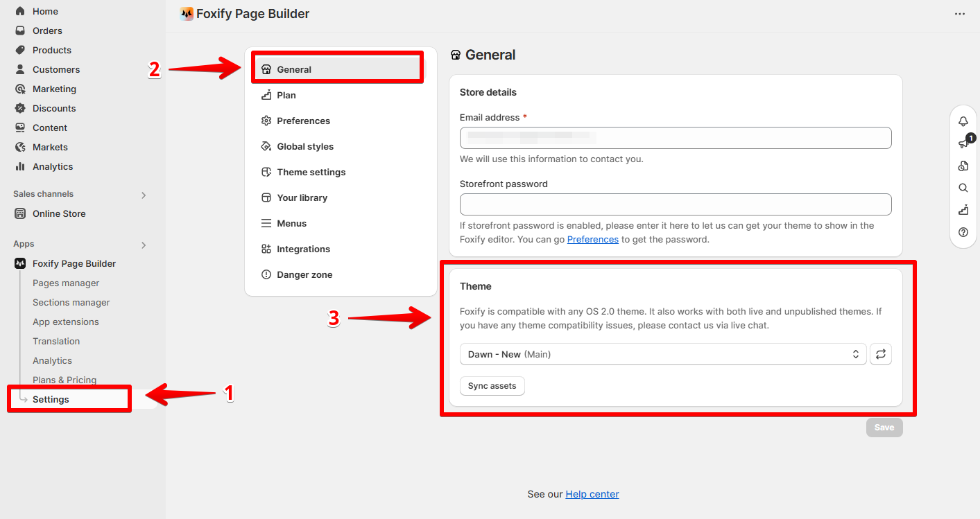The image size is (980, 519).
Task: Click the Theme card heading text
Action: coord(476,286)
